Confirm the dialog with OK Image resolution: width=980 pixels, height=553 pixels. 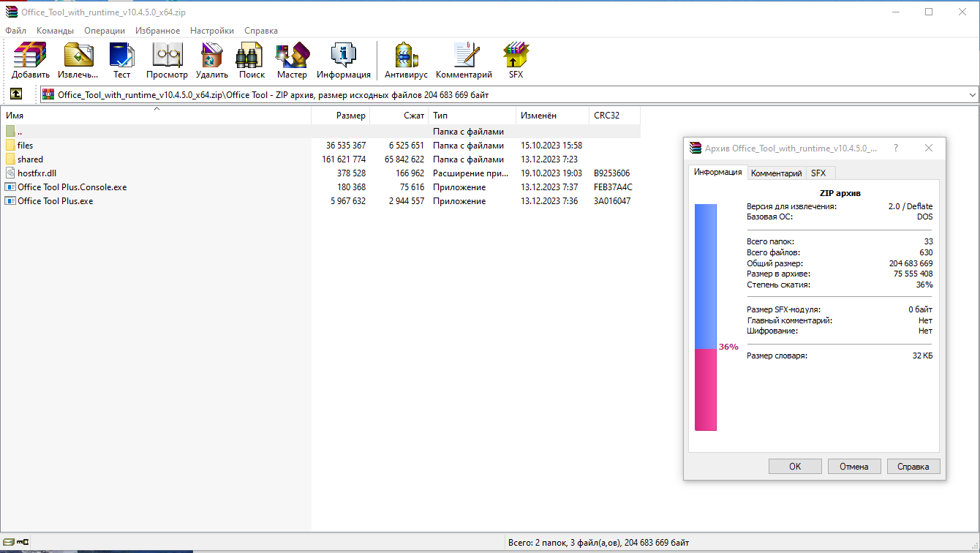(x=795, y=466)
